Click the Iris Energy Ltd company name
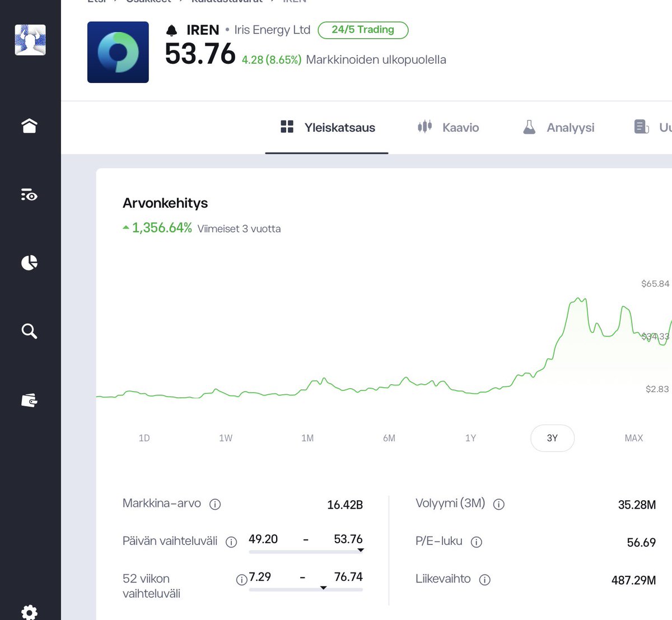This screenshot has width=672, height=620. (x=272, y=30)
